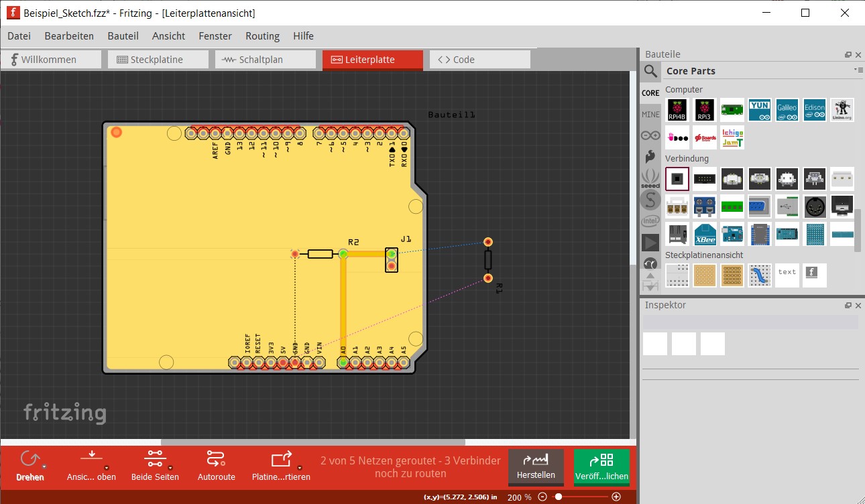Select the text label part

click(787, 275)
